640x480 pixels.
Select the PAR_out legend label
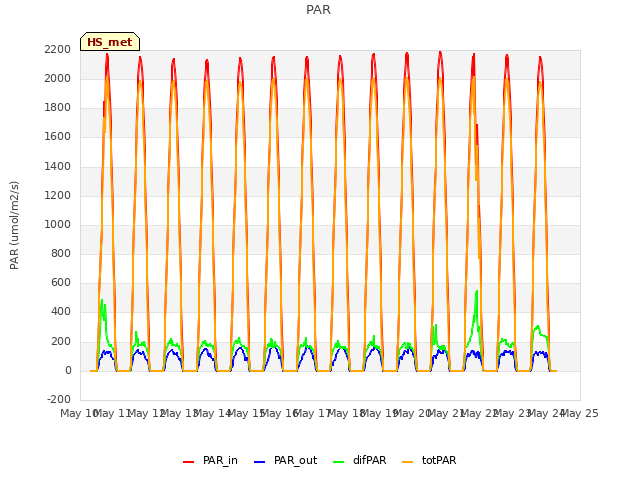pyautogui.click(x=296, y=460)
